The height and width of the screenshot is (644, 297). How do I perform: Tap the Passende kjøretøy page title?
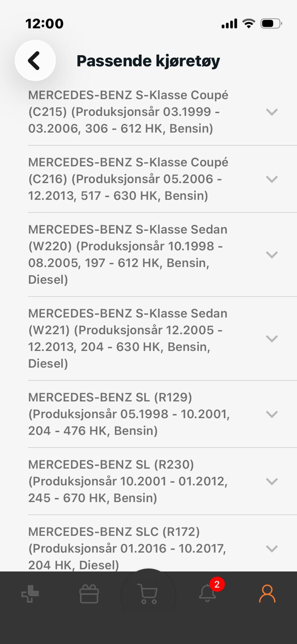click(x=148, y=61)
